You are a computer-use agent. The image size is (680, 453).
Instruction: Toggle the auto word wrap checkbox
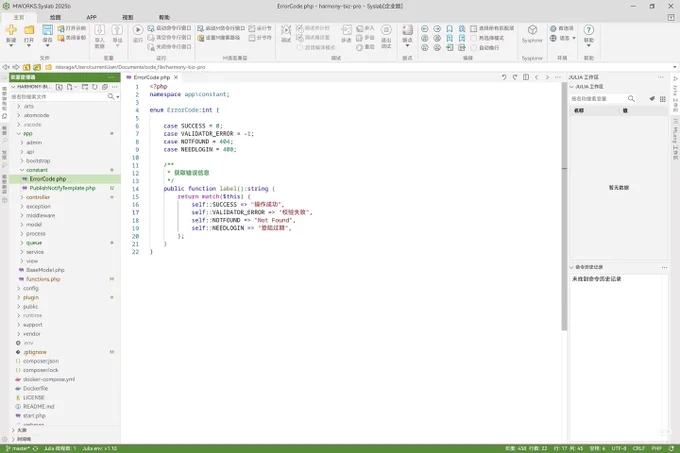[x=474, y=48]
